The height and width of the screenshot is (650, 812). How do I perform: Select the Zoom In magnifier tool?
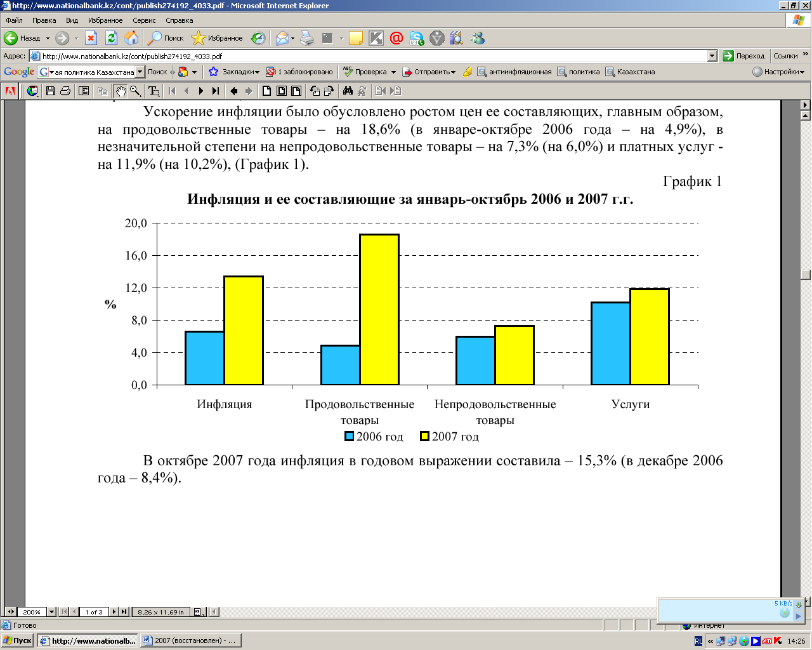(136, 91)
